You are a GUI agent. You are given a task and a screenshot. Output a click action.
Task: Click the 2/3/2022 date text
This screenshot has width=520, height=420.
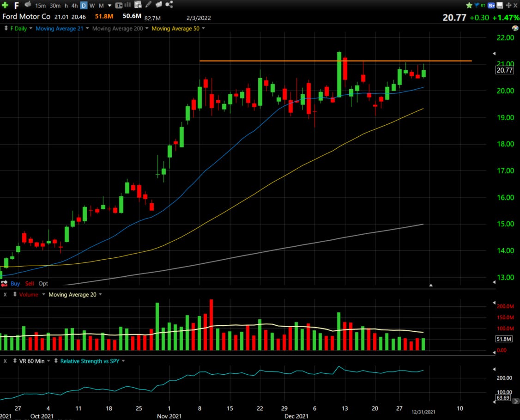click(x=199, y=18)
